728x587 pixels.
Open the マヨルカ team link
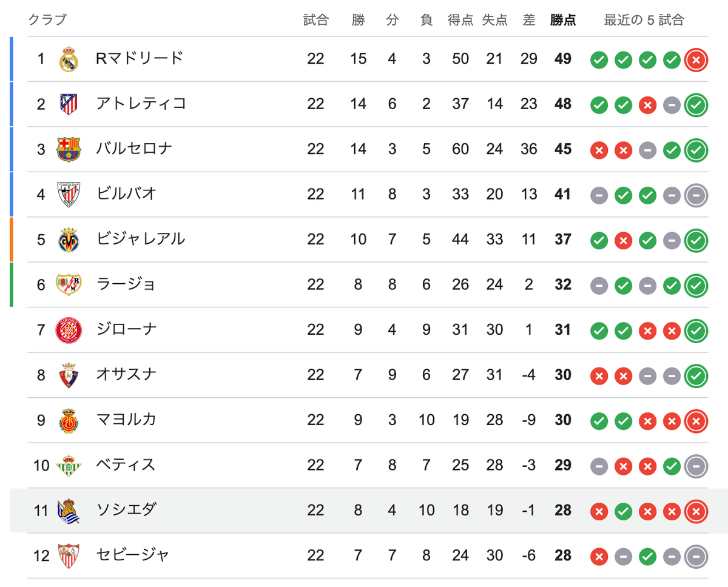point(126,420)
